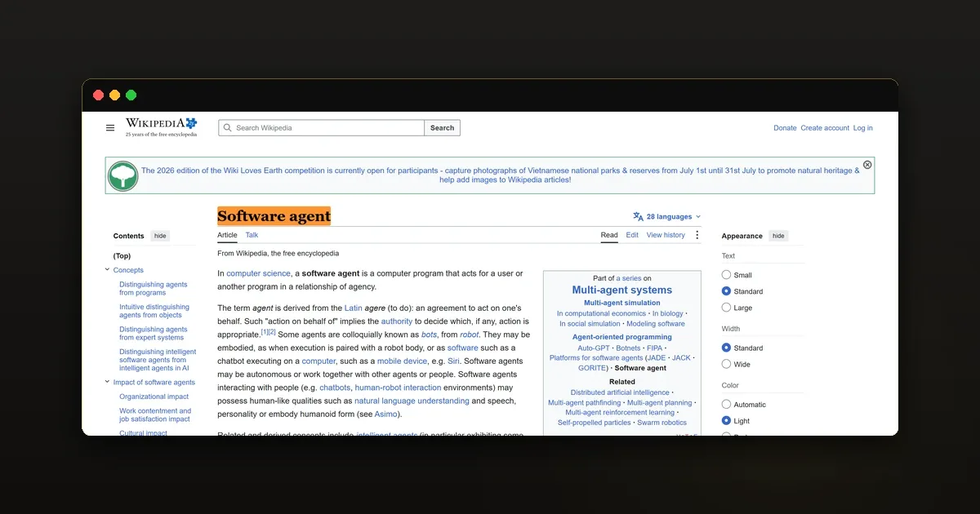Open the View history tab
This screenshot has width=980, height=514.
pos(666,235)
